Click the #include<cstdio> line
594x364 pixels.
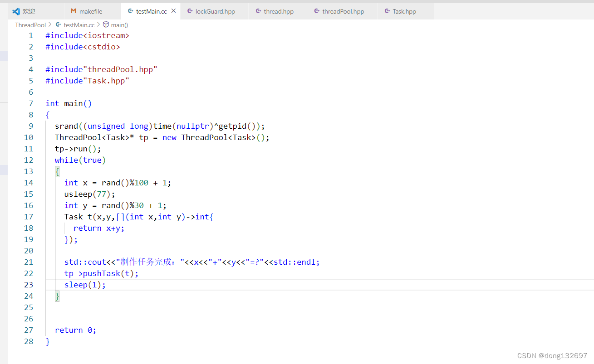[83, 47]
